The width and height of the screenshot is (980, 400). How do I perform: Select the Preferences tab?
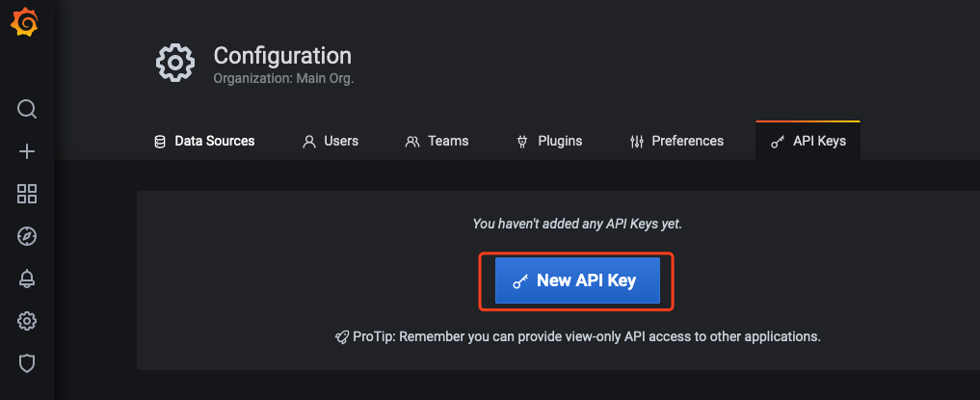[675, 141]
